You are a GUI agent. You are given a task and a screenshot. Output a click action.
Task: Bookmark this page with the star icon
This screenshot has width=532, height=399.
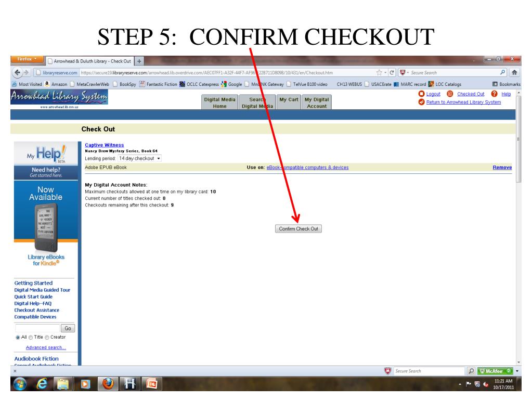tap(379, 72)
